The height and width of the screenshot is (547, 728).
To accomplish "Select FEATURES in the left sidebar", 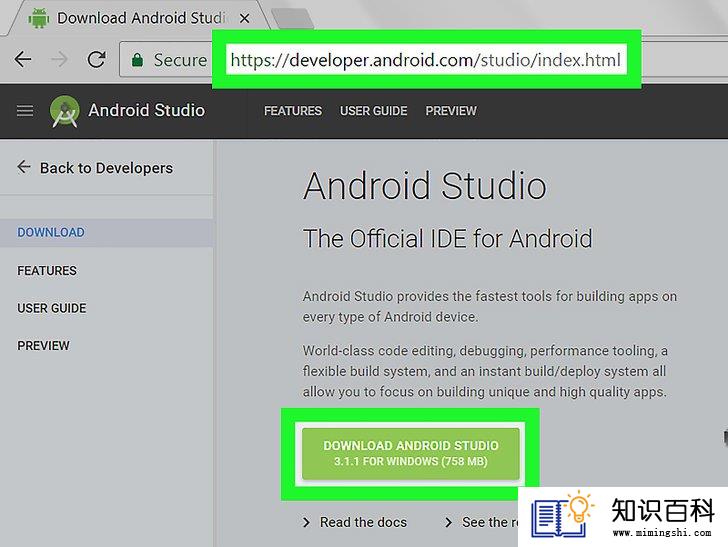I will tap(47, 271).
